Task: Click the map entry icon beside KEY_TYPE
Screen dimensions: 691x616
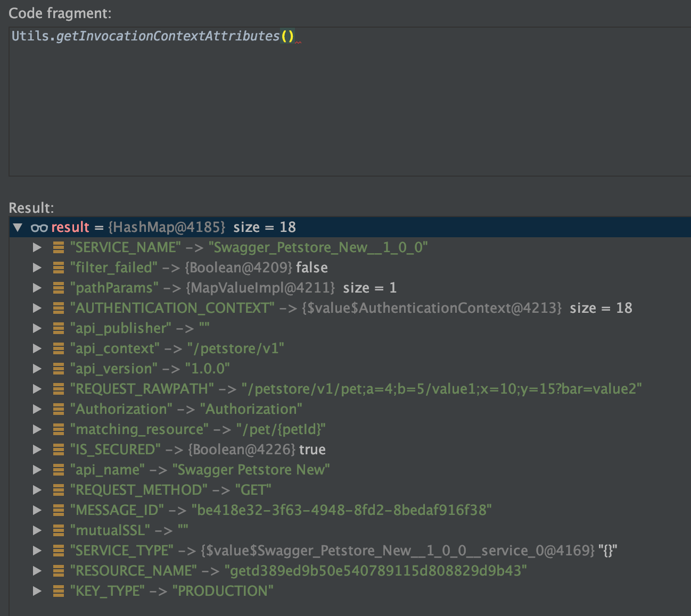Action: pos(59,590)
